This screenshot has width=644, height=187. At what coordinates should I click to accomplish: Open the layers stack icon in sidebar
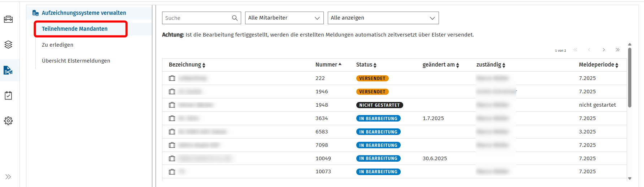pyautogui.click(x=8, y=44)
